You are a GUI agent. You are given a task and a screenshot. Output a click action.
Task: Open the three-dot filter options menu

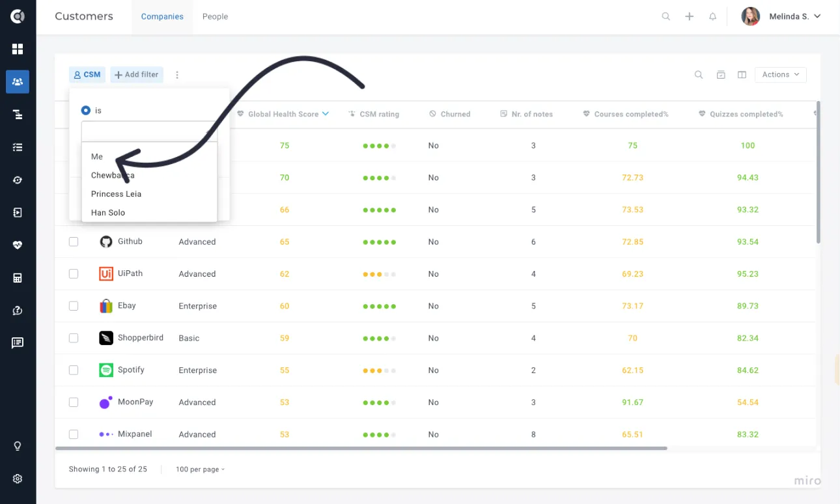pos(177,75)
